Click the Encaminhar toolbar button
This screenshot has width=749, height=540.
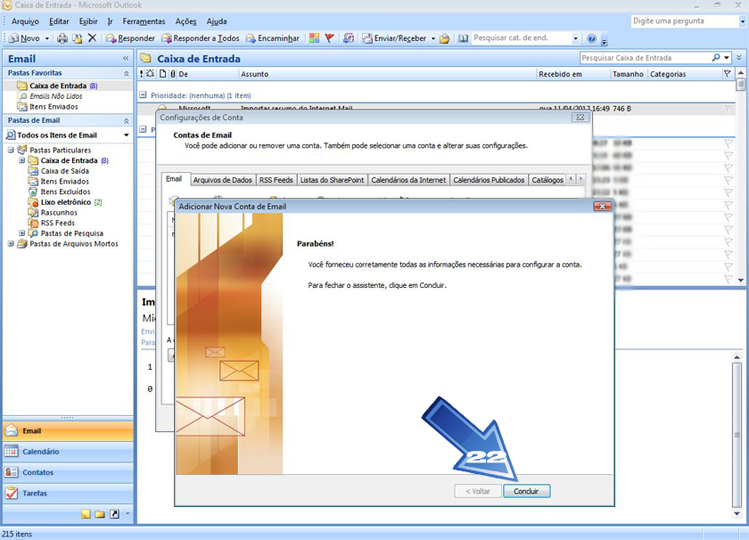coord(273,38)
